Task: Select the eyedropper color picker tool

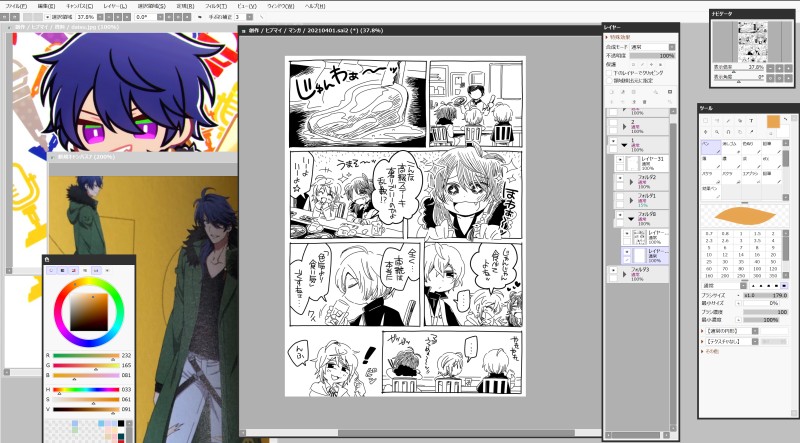Action: tap(752, 132)
